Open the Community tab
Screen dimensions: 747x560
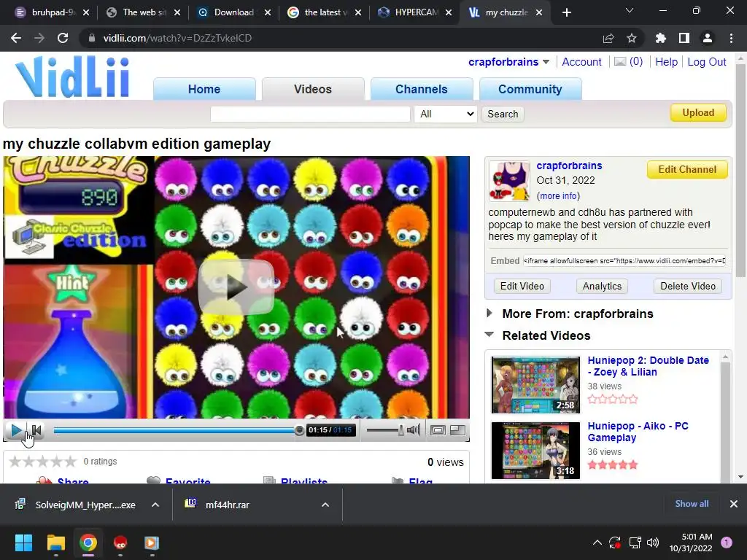[x=530, y=89]
